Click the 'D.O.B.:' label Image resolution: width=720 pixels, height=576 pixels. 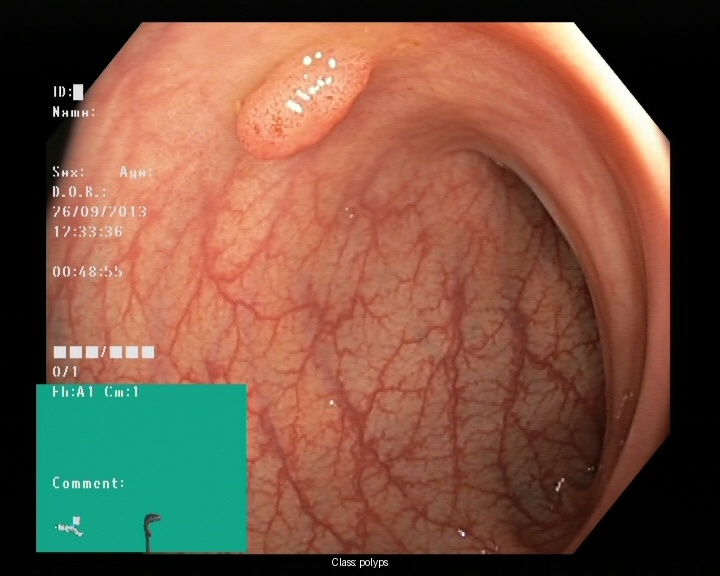click(79, 192)
